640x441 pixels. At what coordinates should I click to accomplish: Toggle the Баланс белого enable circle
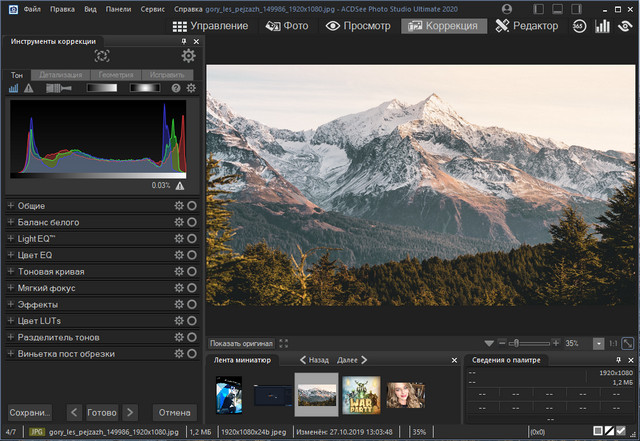[x=191, y=222]
